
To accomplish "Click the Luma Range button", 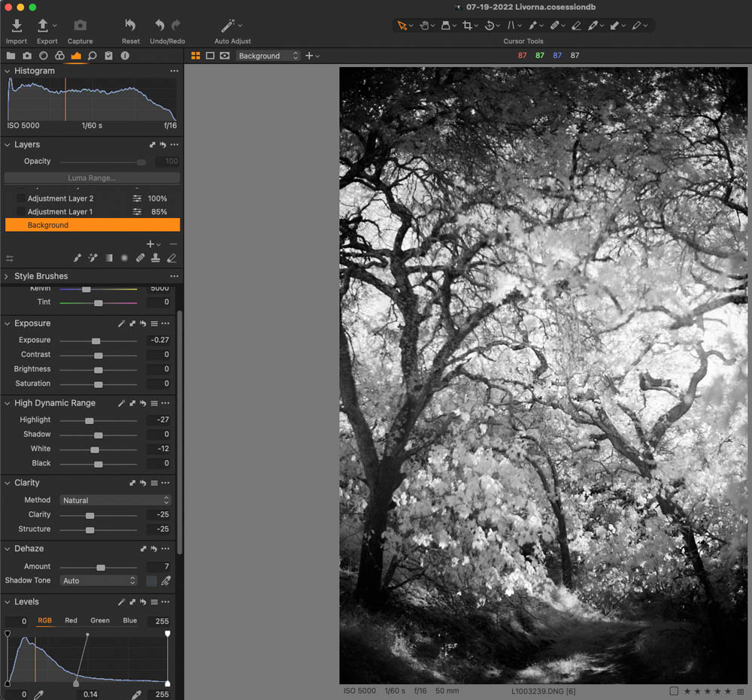I will pyautogui.click(x=92, y=178).
